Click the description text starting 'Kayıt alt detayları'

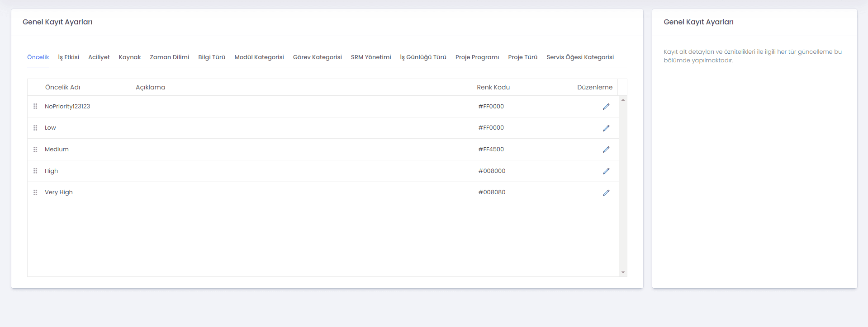tap(753, 56)
